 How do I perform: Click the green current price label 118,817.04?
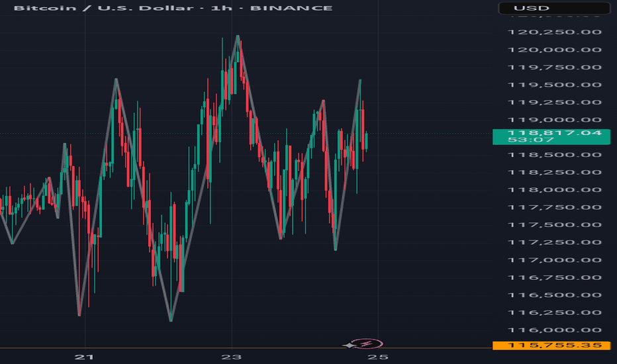coord(551,136)
